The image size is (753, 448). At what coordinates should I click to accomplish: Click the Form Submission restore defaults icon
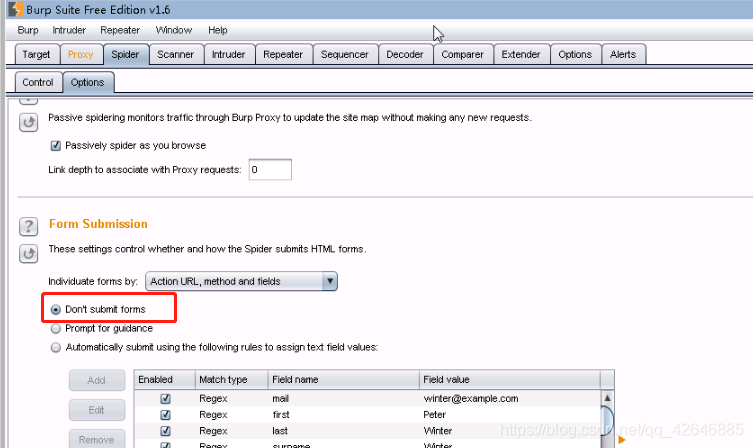[x=30, y=253]
